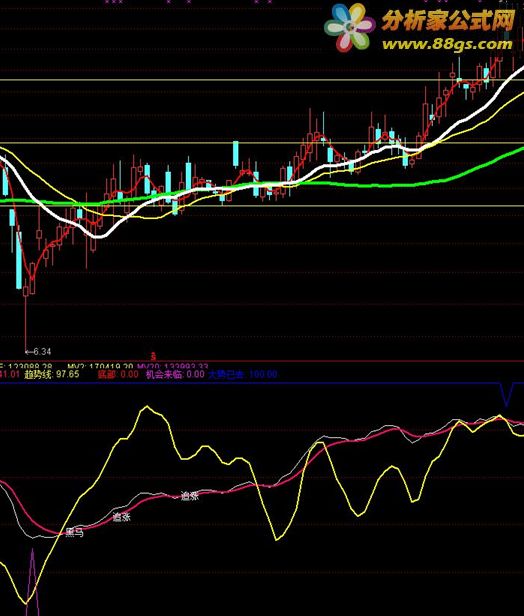Image resolution: width=524 pixels, height=616 pixels.
Task: Select the blue 大势已去 100.00 reading
Action: coord(243,374)
